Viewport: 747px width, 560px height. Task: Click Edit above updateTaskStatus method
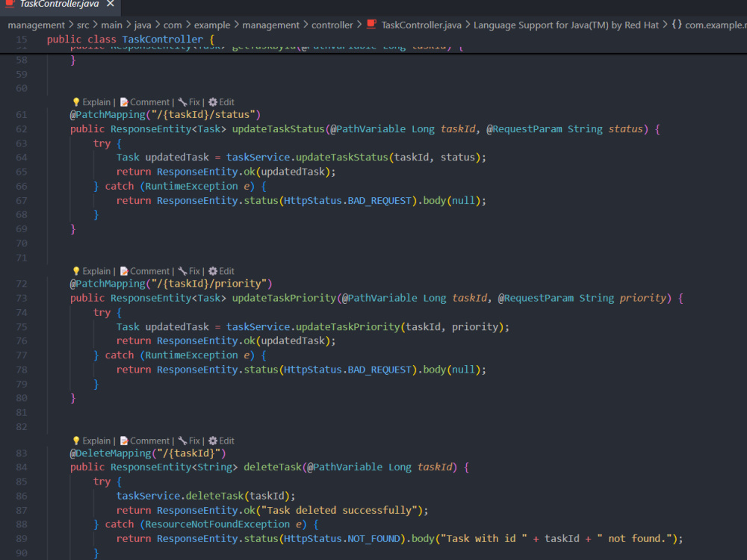[226, 102]
